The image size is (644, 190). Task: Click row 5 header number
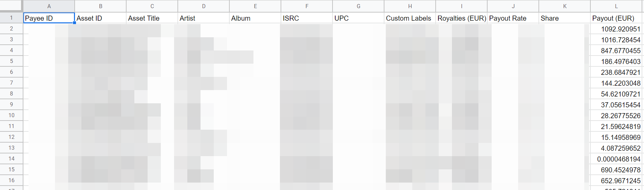pos(12,61)
